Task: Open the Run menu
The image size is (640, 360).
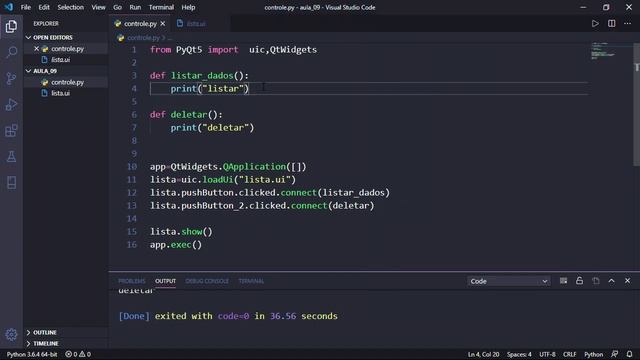Action: click(x=135, y=7)
